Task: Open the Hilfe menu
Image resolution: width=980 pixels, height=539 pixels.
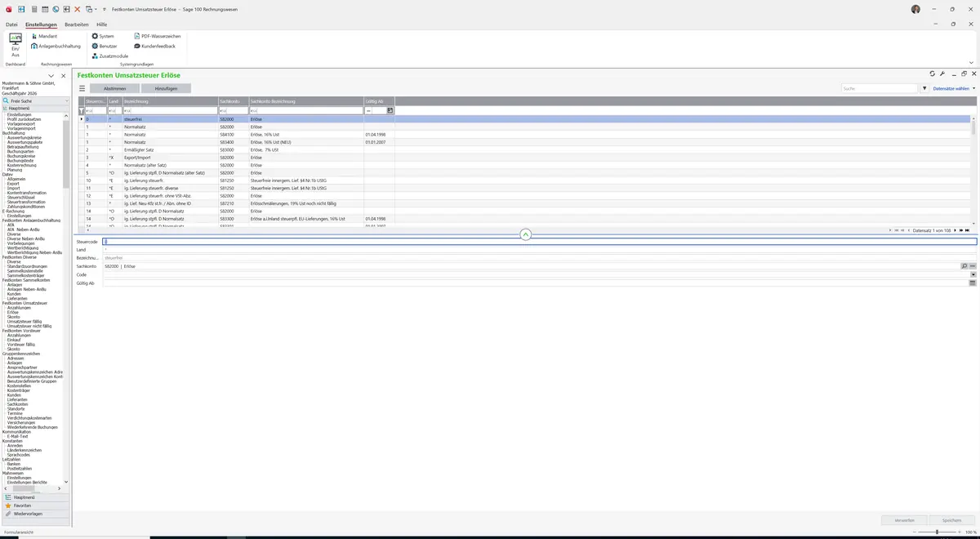Action: click(x=102, y=24)
